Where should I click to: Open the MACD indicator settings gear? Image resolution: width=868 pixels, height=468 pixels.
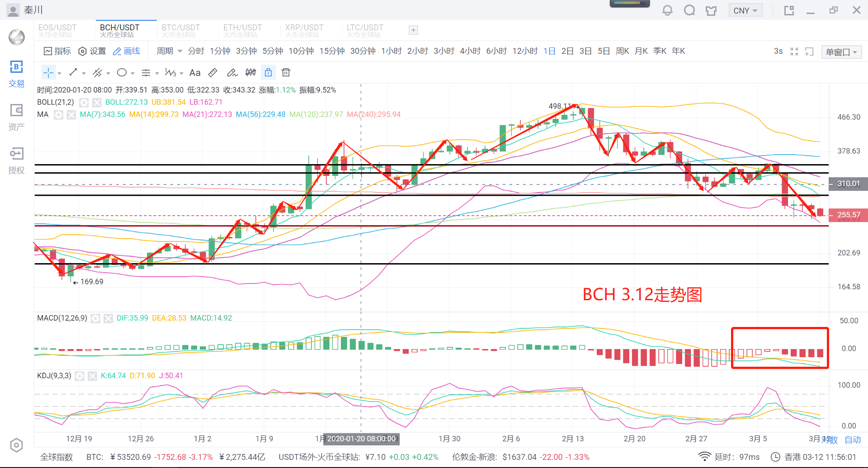(95, 318)
